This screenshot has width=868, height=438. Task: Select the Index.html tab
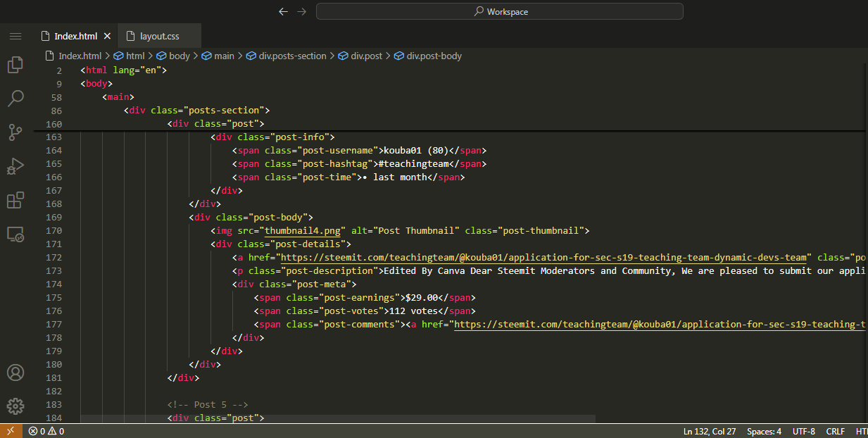tap(75, 36)
